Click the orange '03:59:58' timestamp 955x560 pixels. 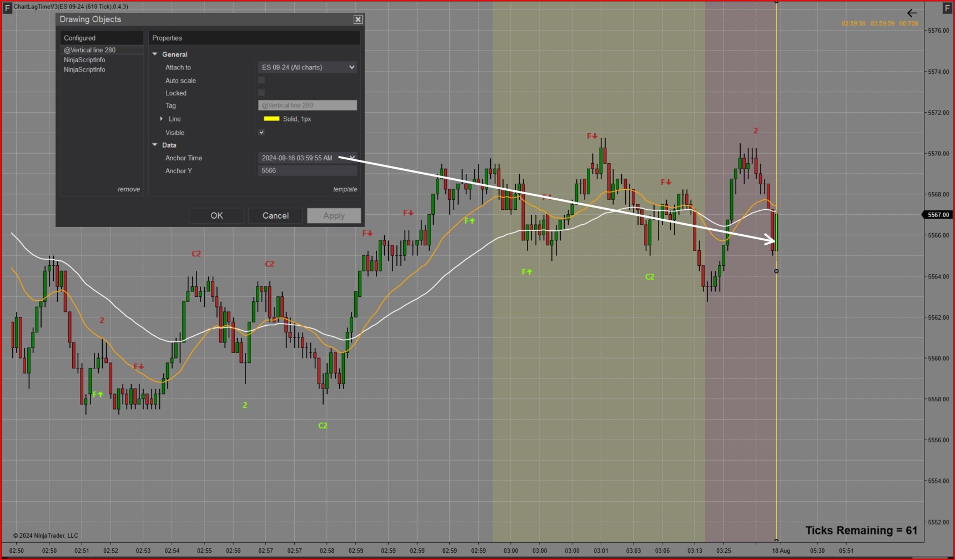853,23
